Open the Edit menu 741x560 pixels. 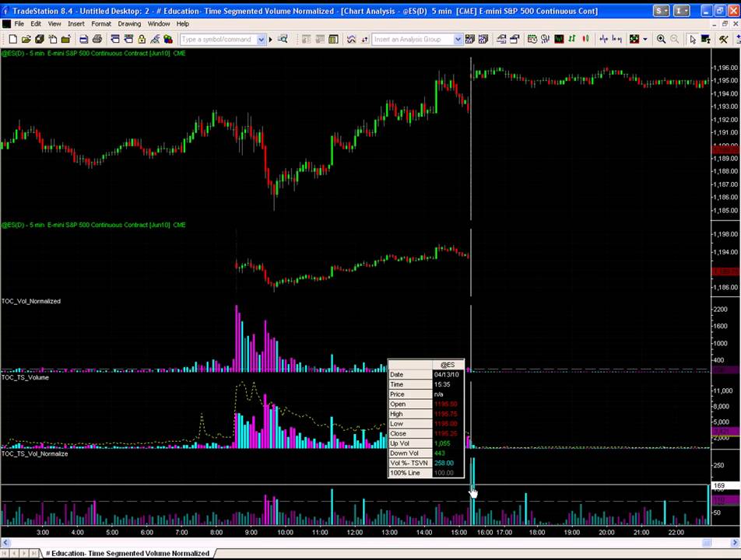[x=36, y=23]
